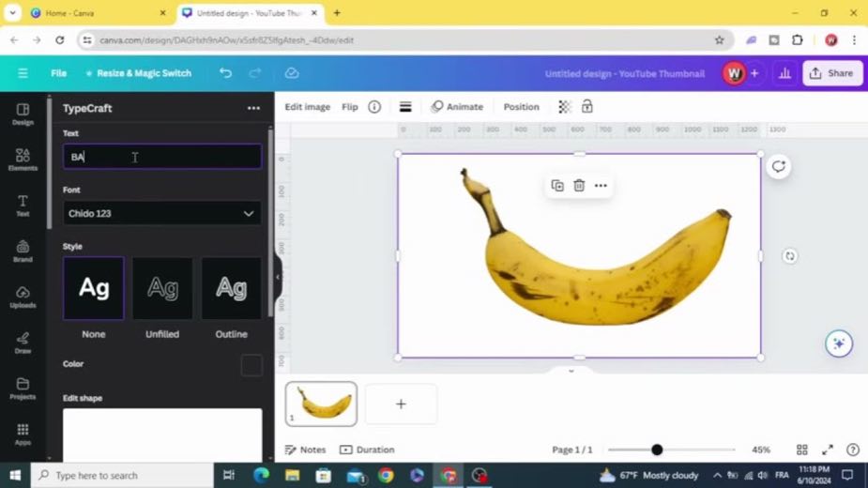
Task: Open more options on image floating toolbar
Action: [601, 186]
